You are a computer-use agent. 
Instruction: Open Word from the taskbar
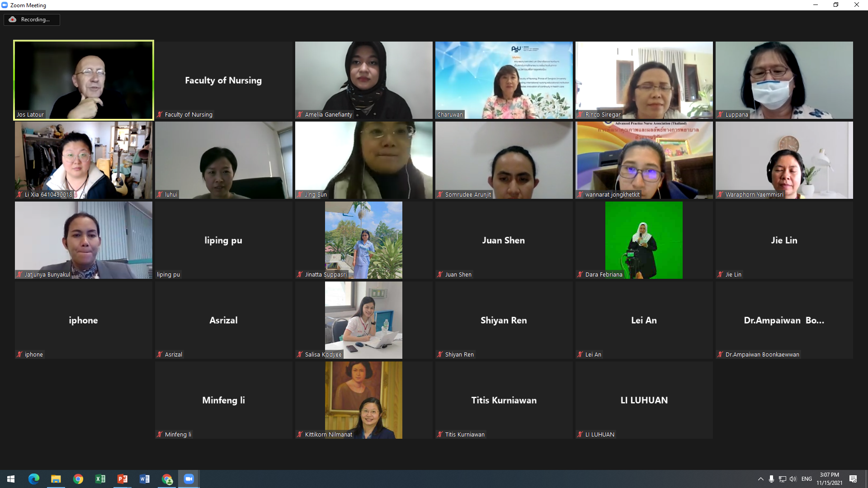click(145, 479)
